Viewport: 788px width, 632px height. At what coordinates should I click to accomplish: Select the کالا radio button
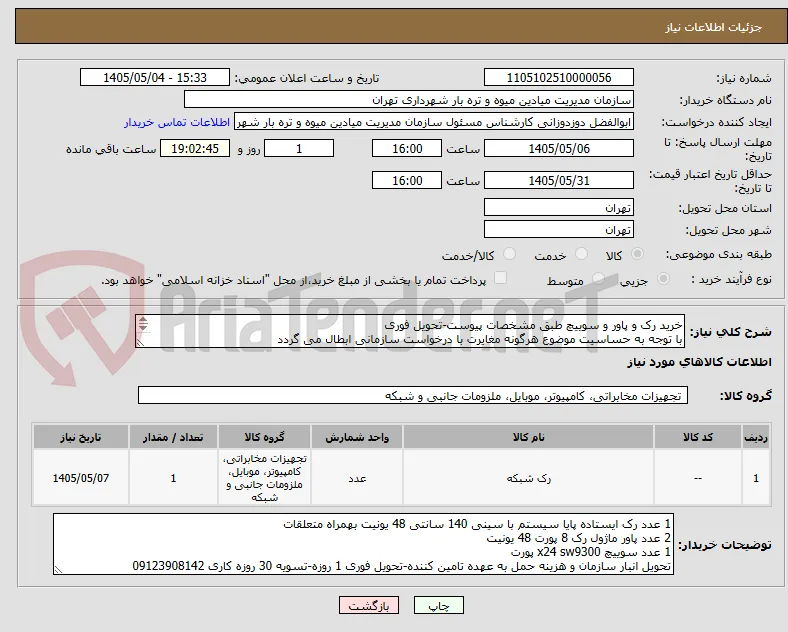pos(637,254)
